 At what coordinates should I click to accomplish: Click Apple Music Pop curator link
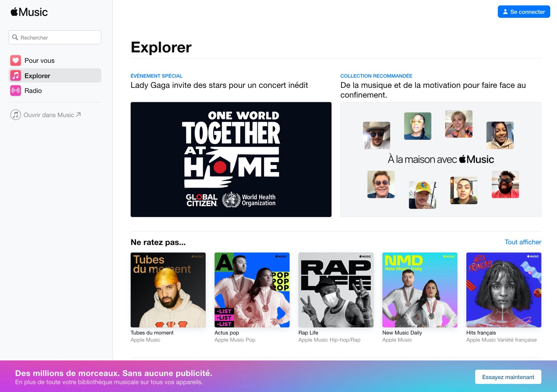point(235,340)
